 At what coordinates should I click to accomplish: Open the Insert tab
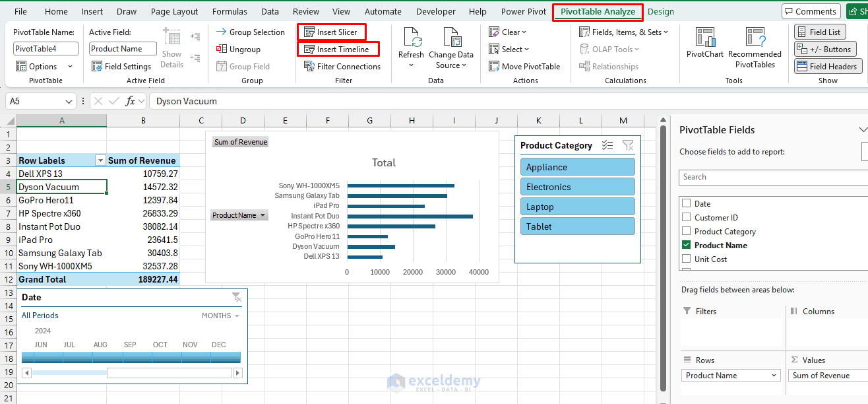pos(92,11)
